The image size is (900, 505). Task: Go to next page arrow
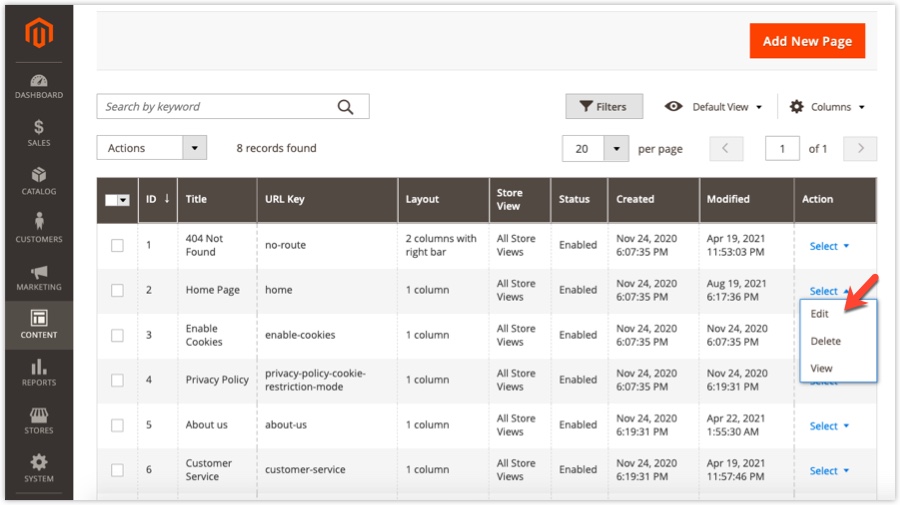pyautogui.click(x=860, y=149)
